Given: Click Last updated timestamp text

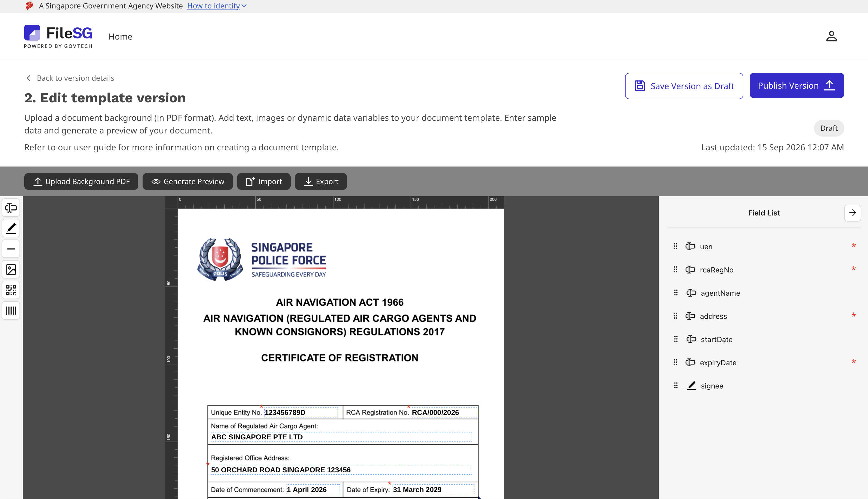Looking at the screenshot, I should [772, 147].
